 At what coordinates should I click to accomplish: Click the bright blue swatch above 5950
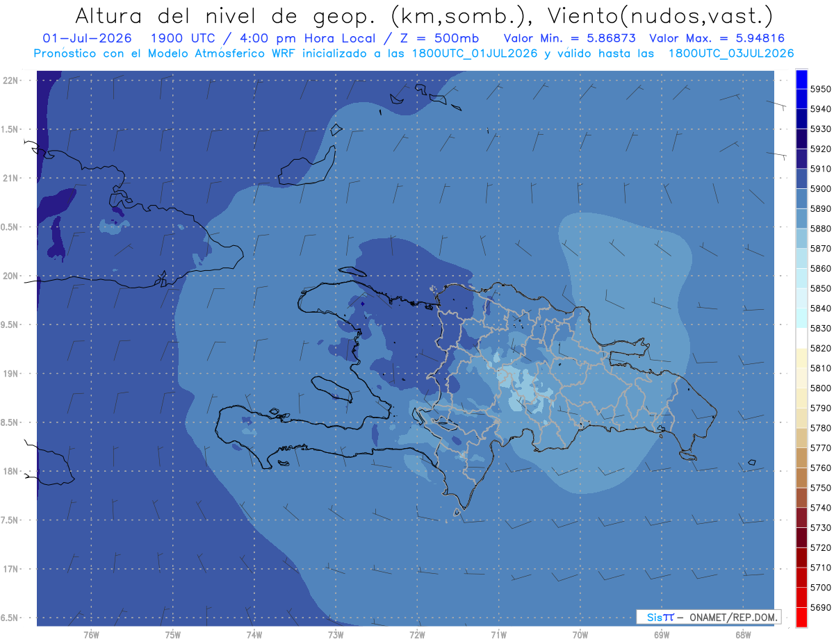[x=801, y=79]
